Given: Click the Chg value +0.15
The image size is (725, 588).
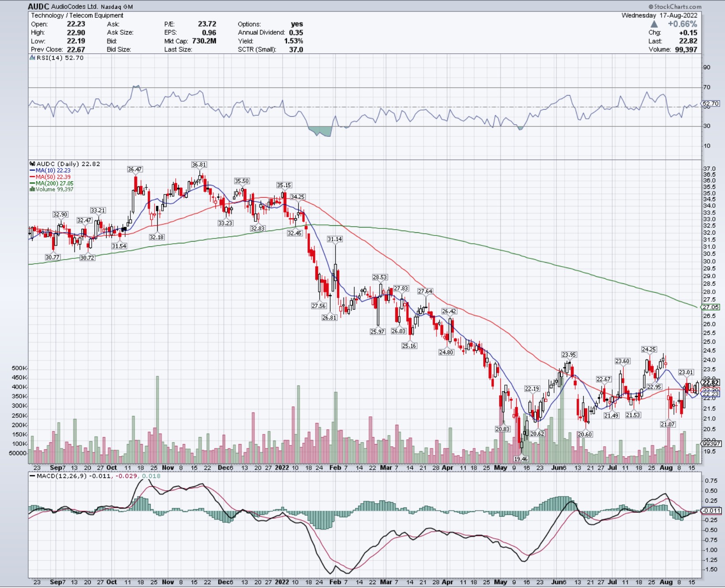Looking at the screenshot, I should (x=688, y=33).
